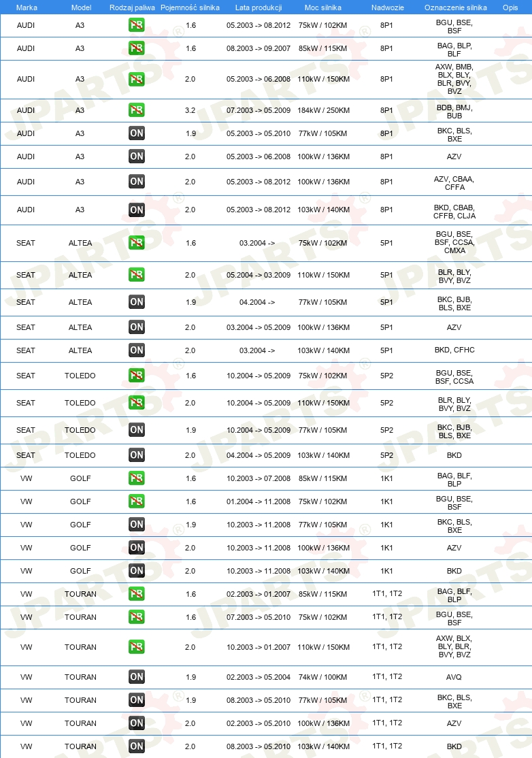The width and height of the screenshot is (532, 758).
Task: Click the Lata produkcji column header
Action: coord(259,7)
